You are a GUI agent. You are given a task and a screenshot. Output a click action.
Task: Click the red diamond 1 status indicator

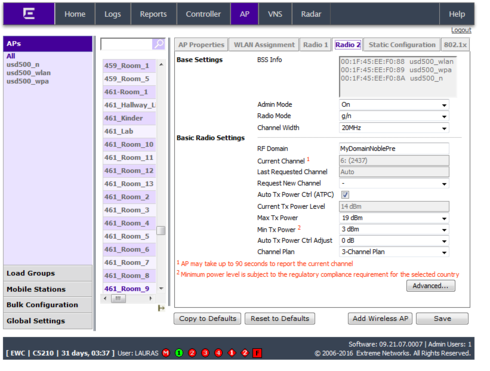[x=232, y=353]
